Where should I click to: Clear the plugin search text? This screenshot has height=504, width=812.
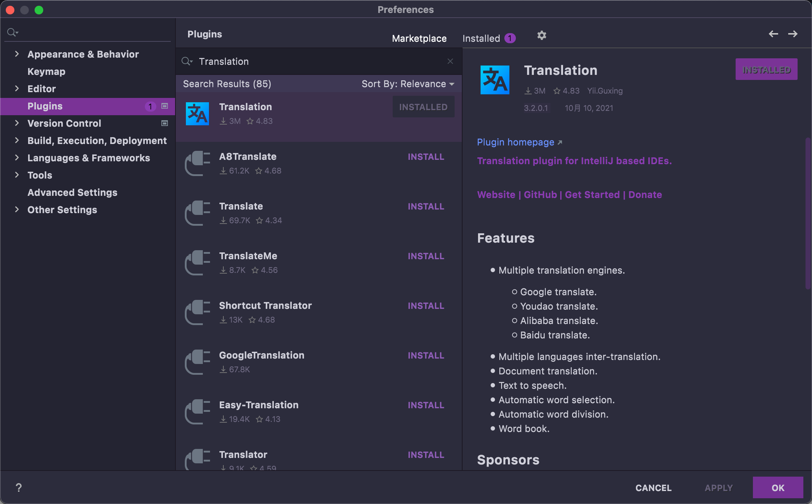tap(450, 61)
